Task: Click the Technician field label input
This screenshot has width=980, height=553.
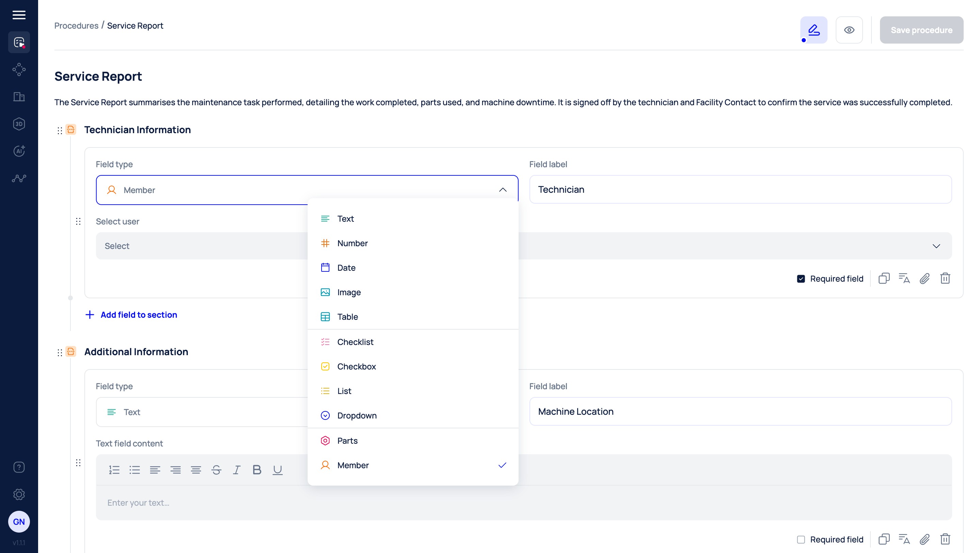Action: point(740,189)
